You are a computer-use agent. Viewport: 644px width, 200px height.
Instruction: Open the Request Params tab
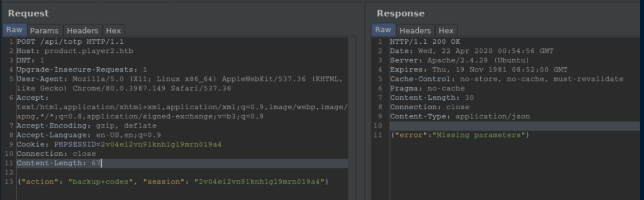click(x=44, y=30)
